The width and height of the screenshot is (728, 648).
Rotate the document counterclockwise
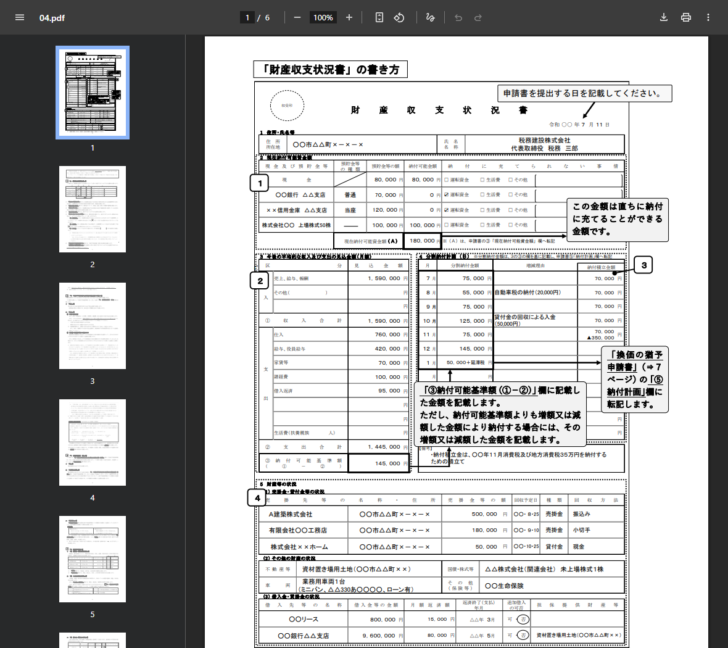tap(399, 18)
